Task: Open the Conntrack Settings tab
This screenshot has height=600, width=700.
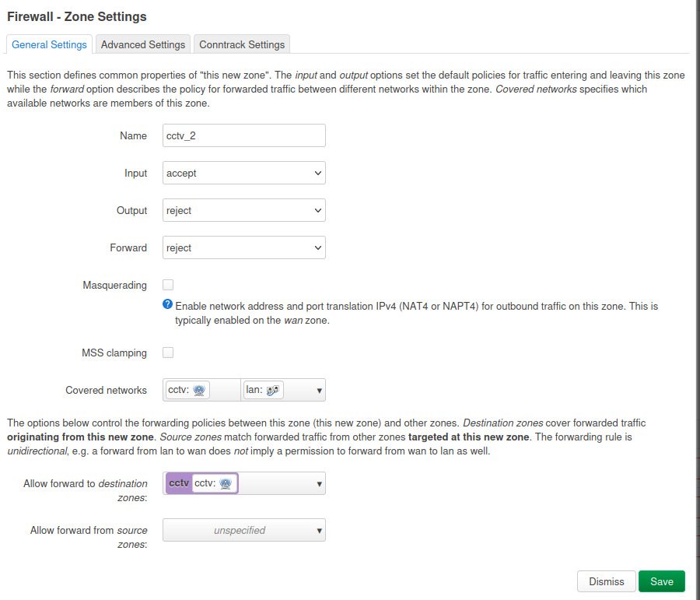Action: tap(242, 45)
